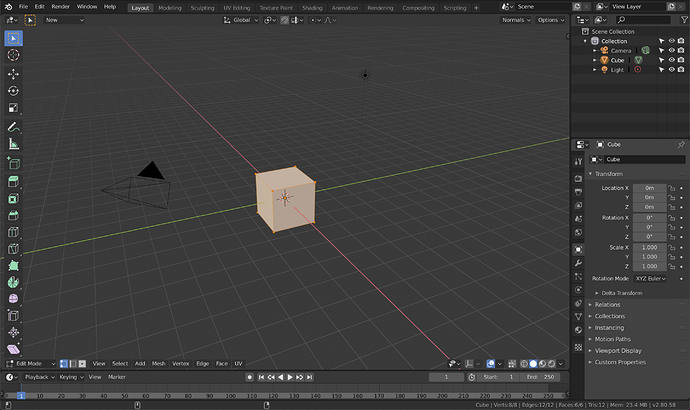Open the Modifiers properties tab
Screen dimensions: 690x410
coord(578,263)
